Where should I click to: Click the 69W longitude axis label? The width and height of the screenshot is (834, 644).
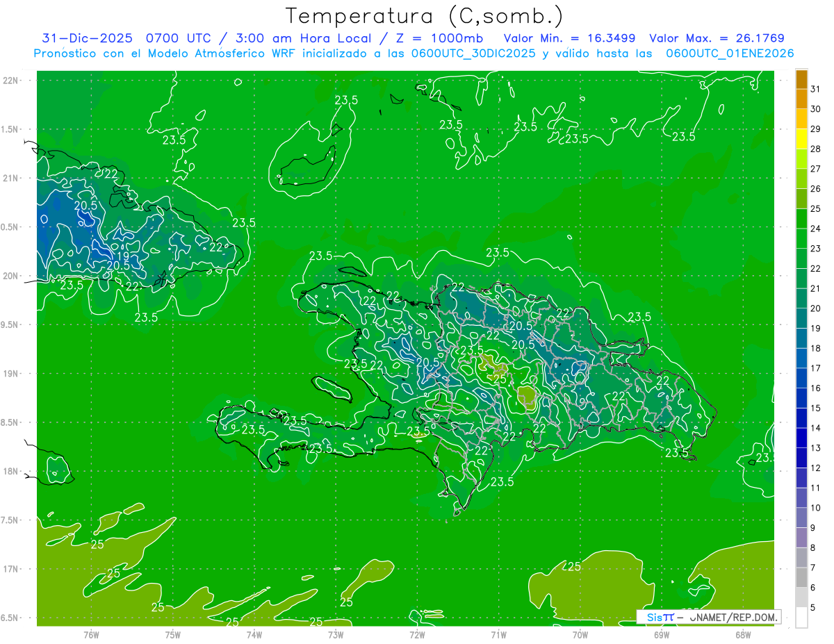point(662,634)
